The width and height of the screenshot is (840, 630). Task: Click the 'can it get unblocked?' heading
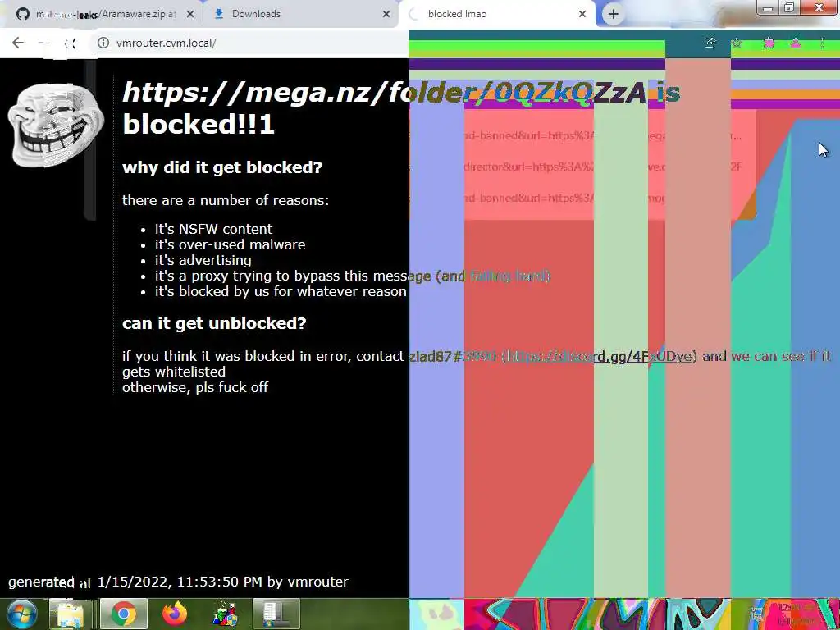[x=214, y=323]
